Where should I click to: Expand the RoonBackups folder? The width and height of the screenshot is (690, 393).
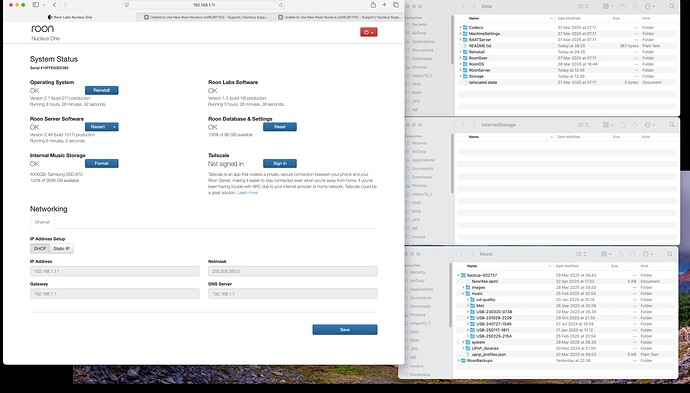[x=459, y=360]
